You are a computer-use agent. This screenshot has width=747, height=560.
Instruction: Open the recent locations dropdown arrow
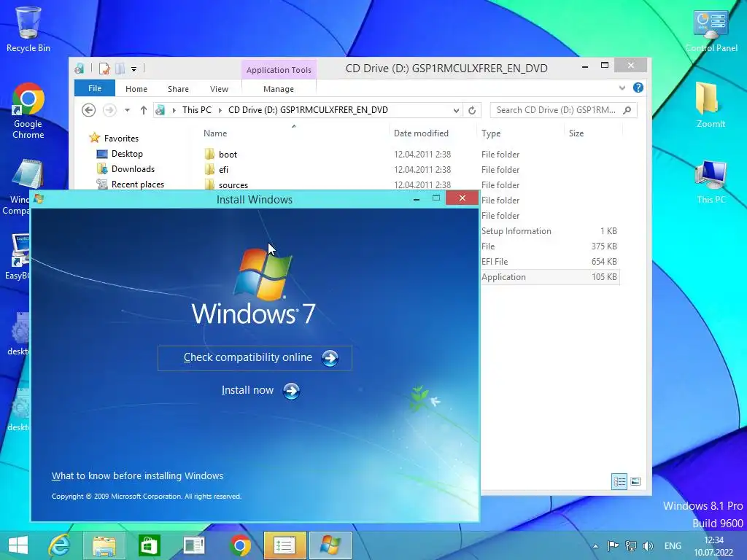point(127,110)
